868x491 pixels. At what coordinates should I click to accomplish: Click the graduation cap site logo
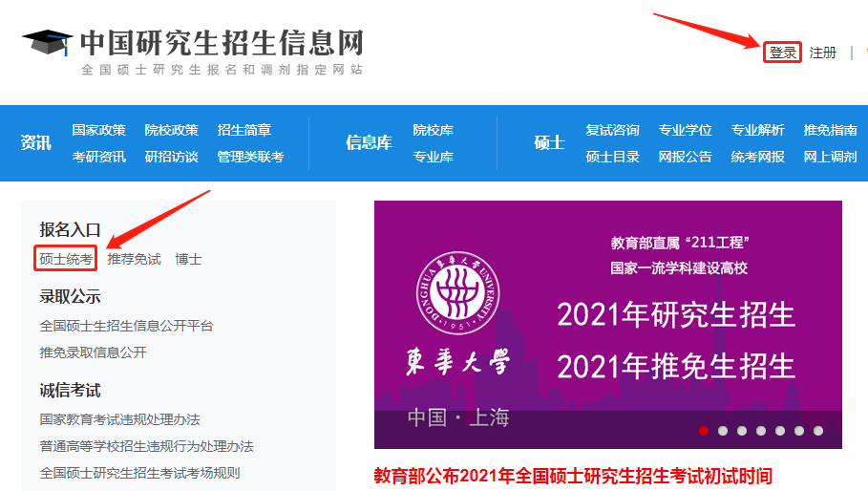click(47, 44)
